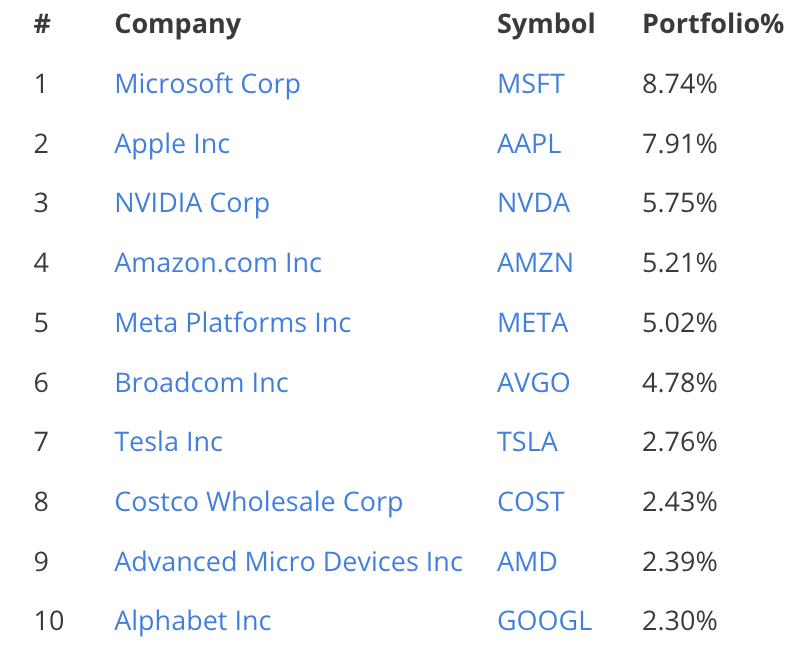Click the Company column header

click(177, 24)
